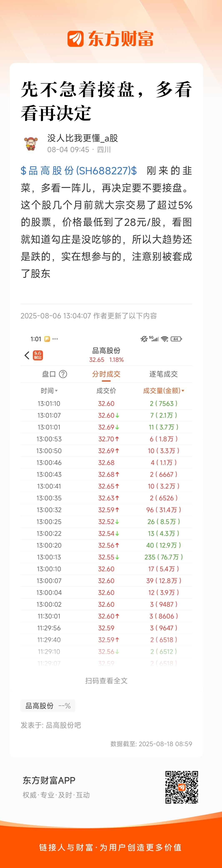222x868 pixels.
Task: Open the author's avatar picture
Action: coord(31,143)
